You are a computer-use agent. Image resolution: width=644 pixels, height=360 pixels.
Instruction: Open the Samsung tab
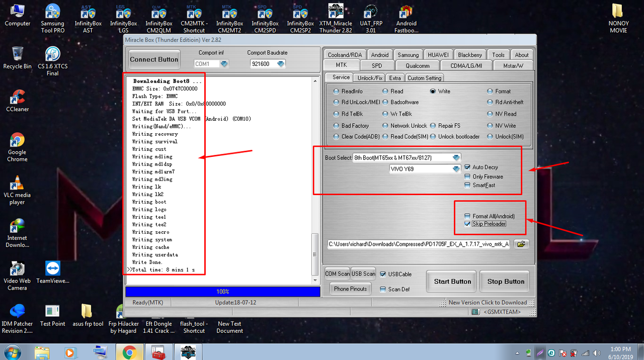(408, 55)
